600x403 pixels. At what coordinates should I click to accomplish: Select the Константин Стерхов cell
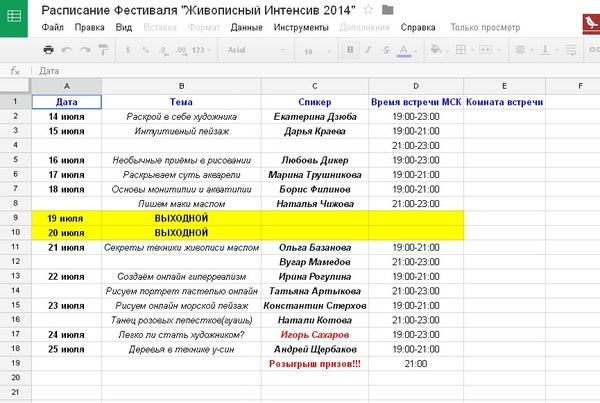point(315,306)
